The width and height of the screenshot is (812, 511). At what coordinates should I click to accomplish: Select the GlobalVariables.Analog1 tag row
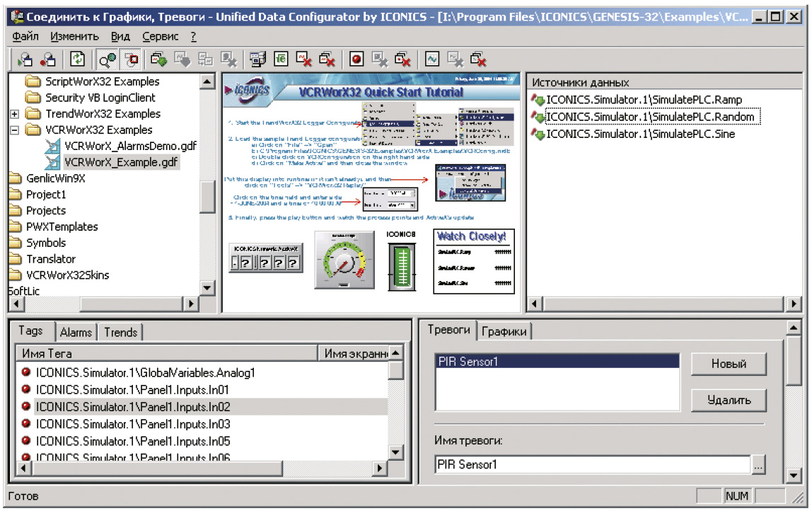point(145,372)
